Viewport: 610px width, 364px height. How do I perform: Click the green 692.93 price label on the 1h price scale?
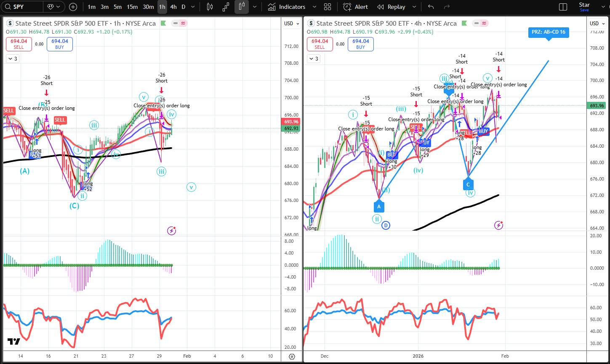pos(291,128)
